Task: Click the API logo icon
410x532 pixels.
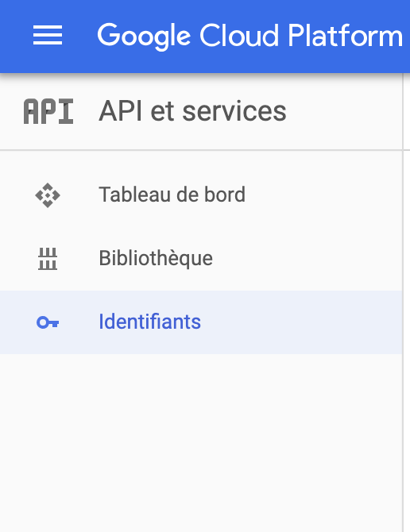Action: click(48, 111)
